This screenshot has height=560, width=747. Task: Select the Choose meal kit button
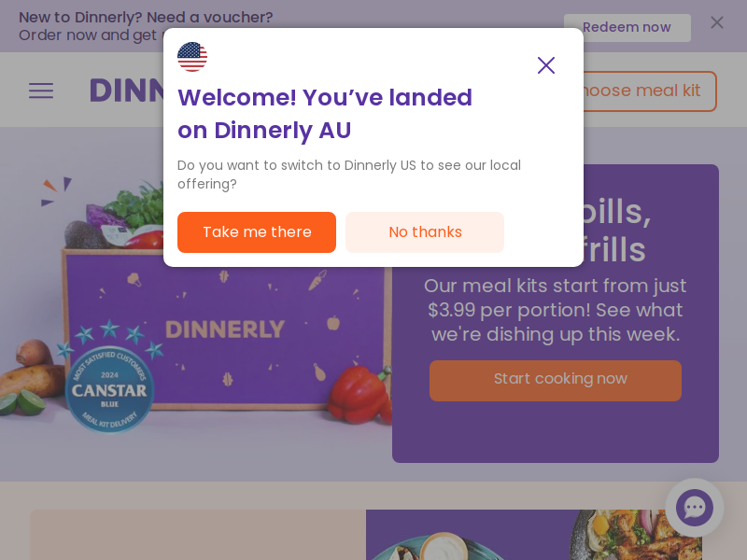(x=649, y=91)
